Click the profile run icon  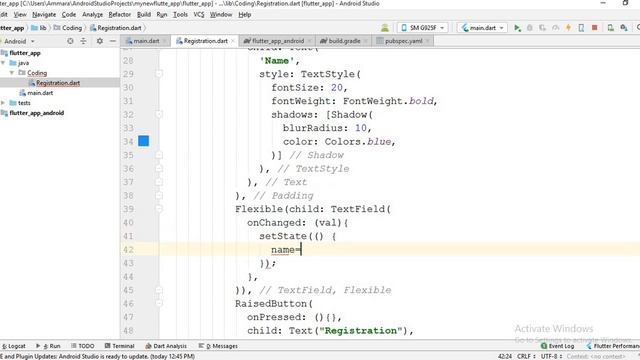[556, 28]
